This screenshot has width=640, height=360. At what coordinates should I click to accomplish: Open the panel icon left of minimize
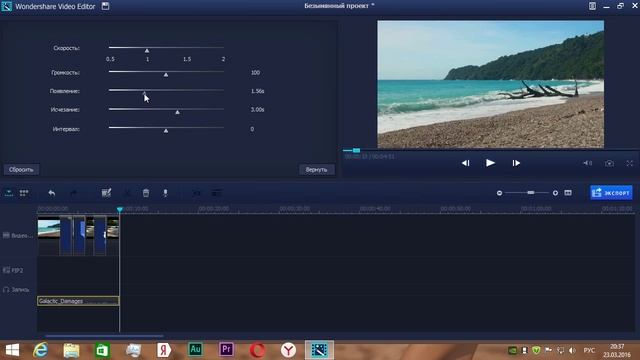pyautogui.click(x=592, y=6)
